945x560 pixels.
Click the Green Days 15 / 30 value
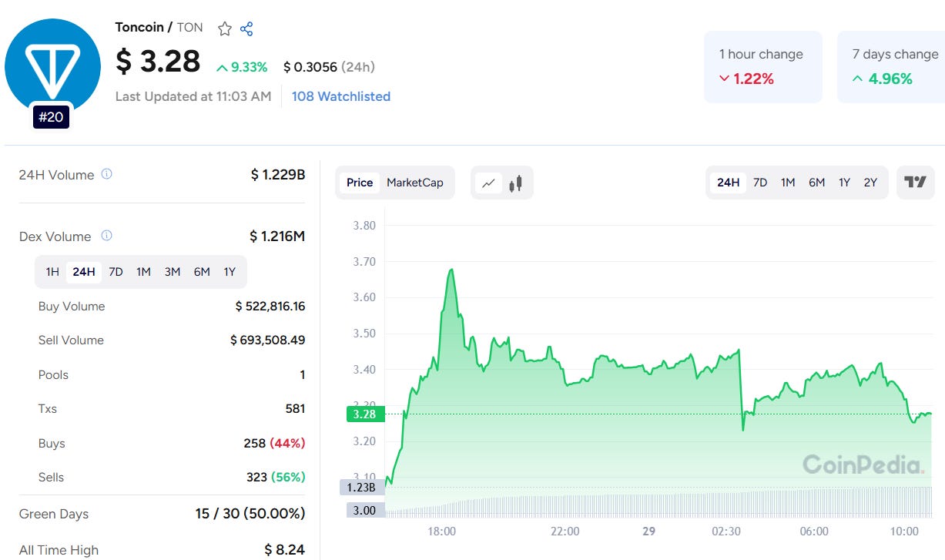[x=250, y=514]
